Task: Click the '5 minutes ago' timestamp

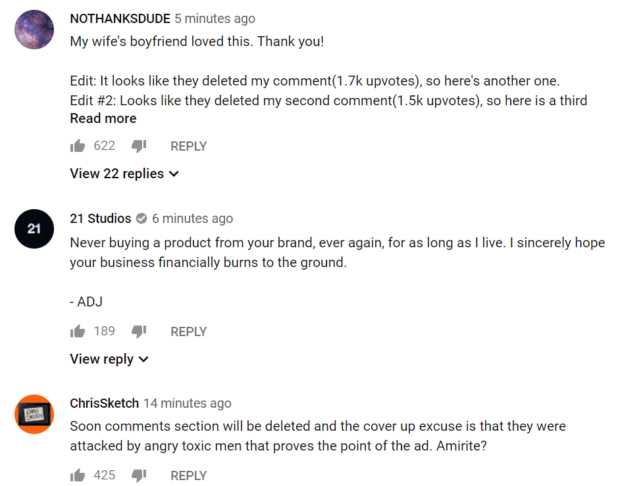Action: point(214,19)
